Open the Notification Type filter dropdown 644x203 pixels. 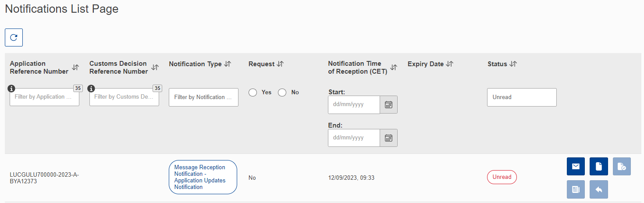(203, 97)
